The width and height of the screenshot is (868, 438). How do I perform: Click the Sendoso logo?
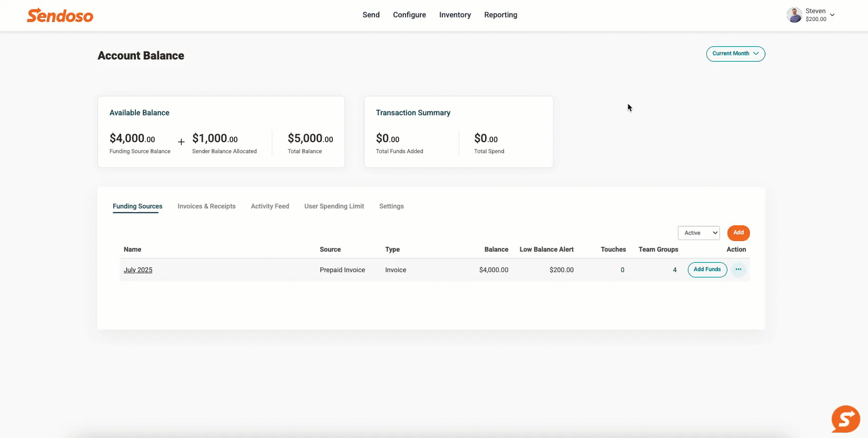point(60,15)
